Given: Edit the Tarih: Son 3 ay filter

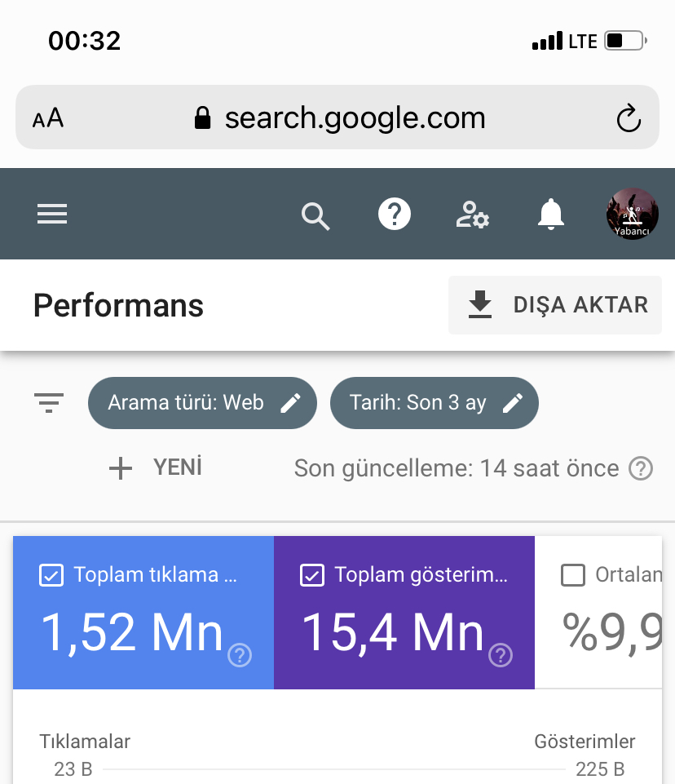Looking at the screenshot, I should pos(435,403).
